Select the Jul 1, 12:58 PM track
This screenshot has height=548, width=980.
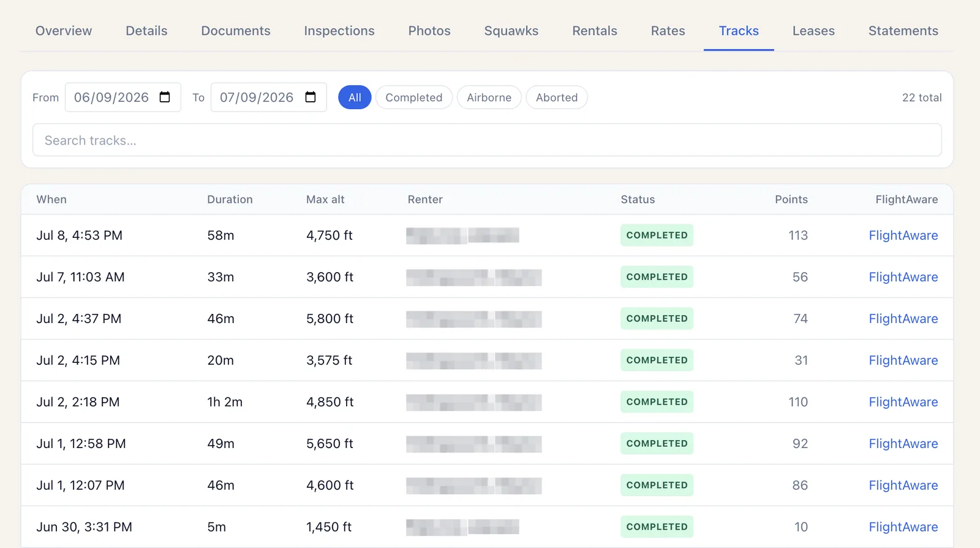coord(487,444)
